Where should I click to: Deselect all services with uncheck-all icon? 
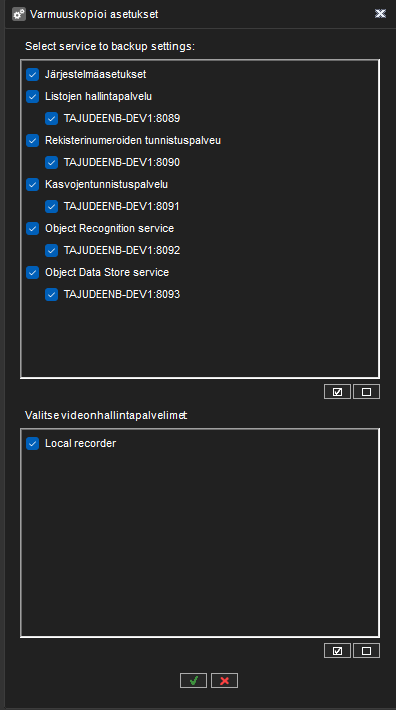(x=366, y=392)
